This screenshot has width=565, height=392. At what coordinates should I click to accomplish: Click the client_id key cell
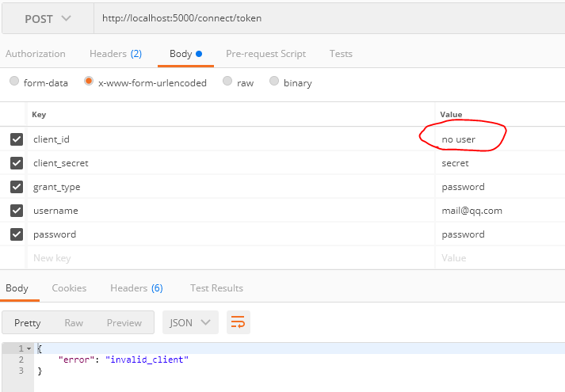click(x=231, y=139)
